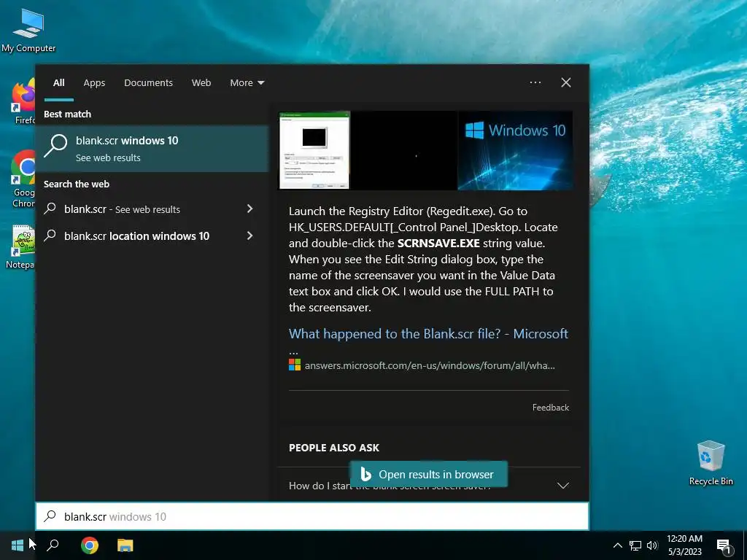Switch to the Web search tab
The width and height of the screenshot is (747, 560).
click(x=201, y=82)
